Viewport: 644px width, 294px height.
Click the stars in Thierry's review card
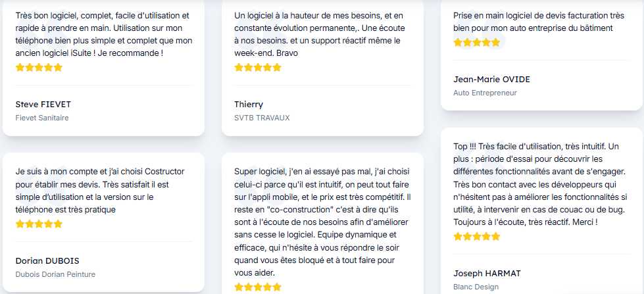258,67
